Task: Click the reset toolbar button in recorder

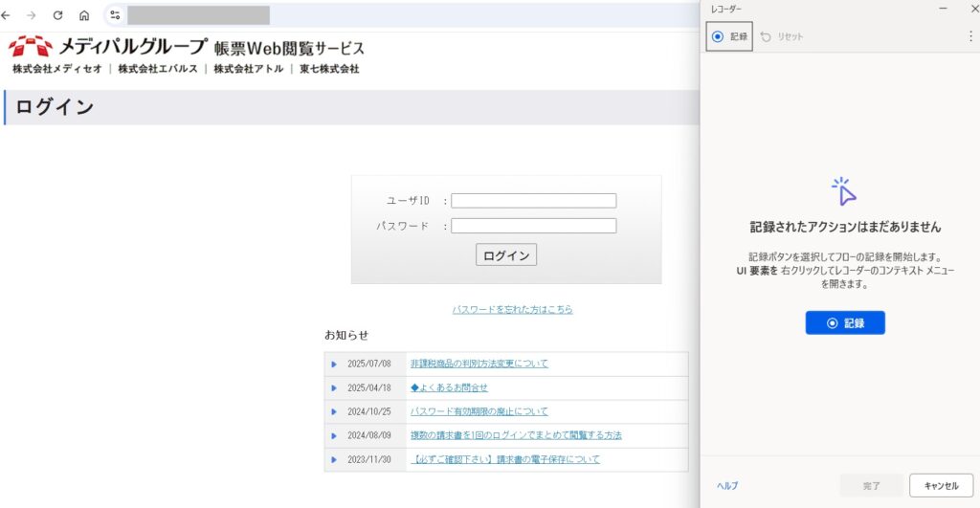Action: point(782,36)
